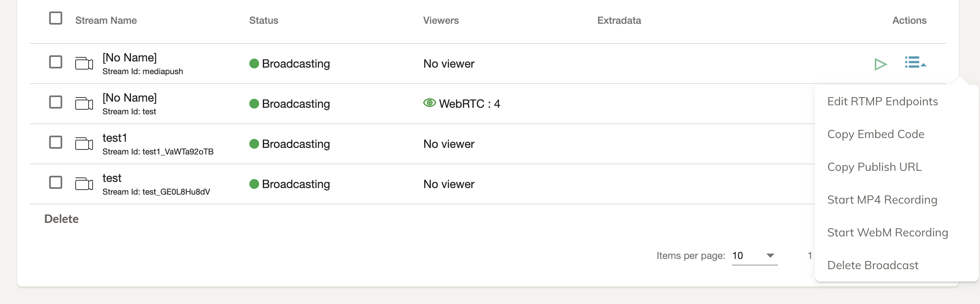Choose Edit RTMP Endpoints menu item
This screenshot has height=304, width=980.
pyautogui.click(x=883, y=102)
